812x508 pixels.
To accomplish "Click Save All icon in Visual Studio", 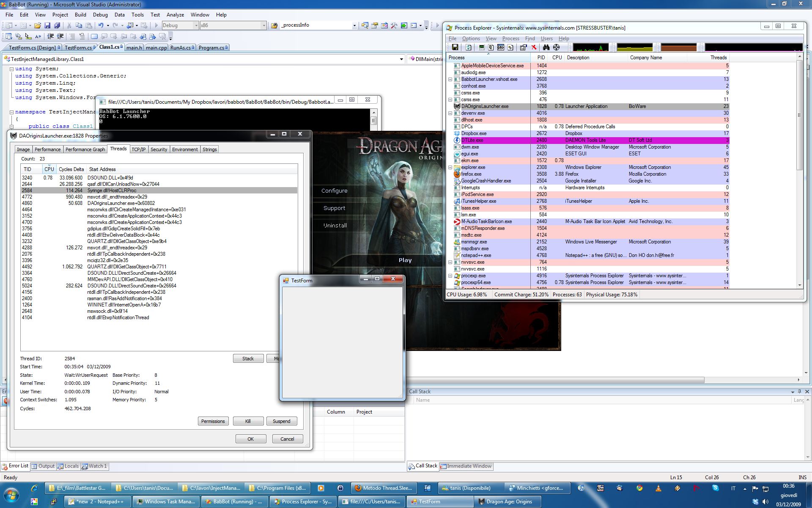I will point(56,25).
